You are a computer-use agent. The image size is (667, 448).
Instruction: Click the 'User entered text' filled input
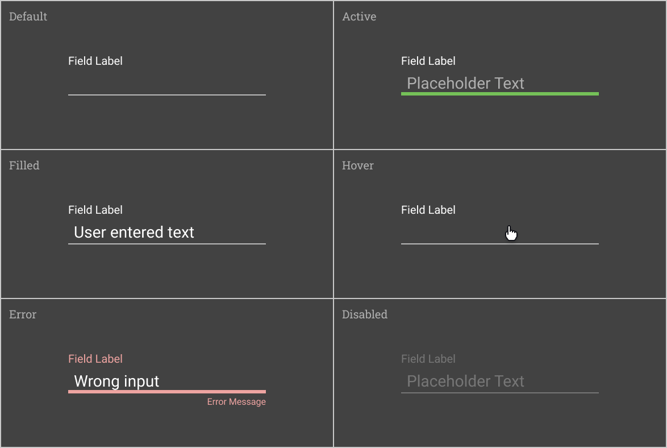[x=166, y=232]
